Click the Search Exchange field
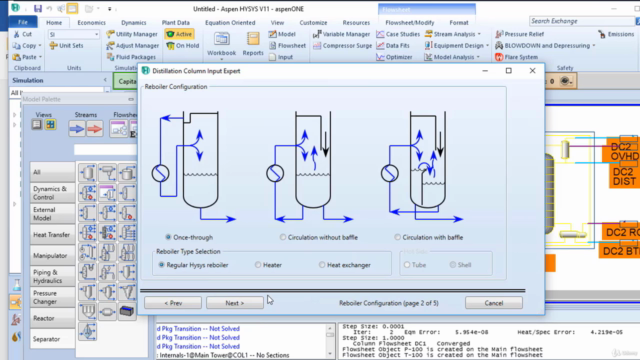The height and width of the screenshot is (360, 640). [x=581, y=21]
